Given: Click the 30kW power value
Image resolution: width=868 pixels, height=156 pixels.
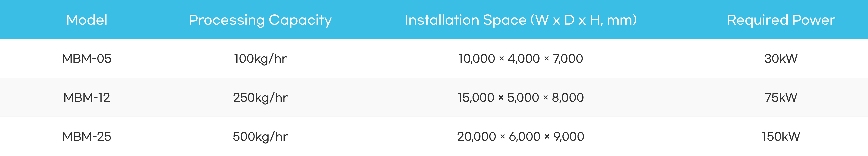Looking at the screenshot, I should [x=781, y=58].
